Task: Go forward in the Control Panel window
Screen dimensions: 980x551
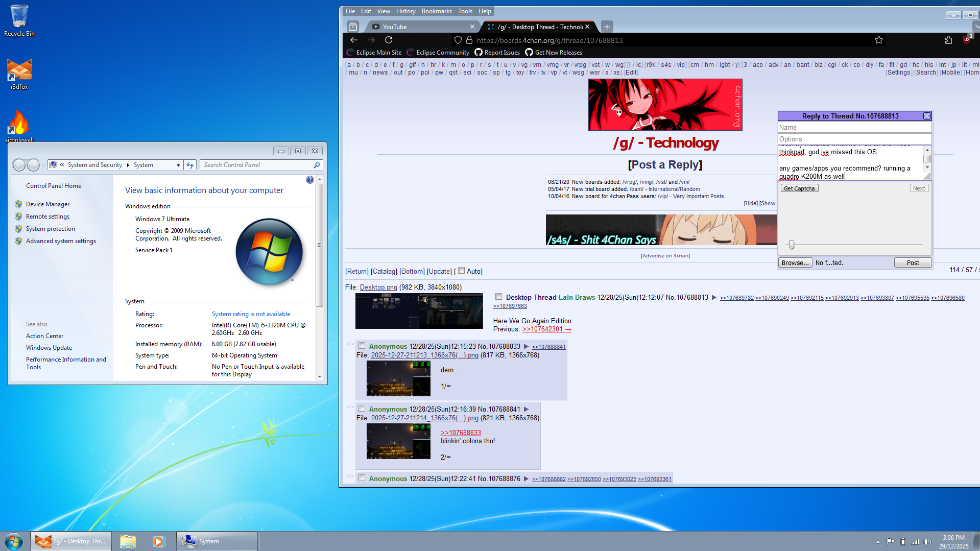Action: point(33,165)
